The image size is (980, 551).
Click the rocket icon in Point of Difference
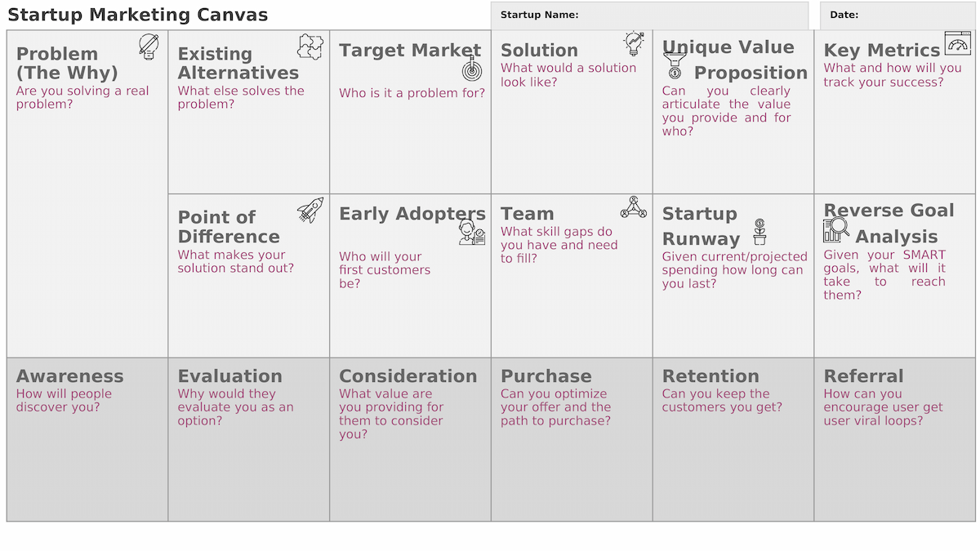pyautogui.click(x=310, y=210)
